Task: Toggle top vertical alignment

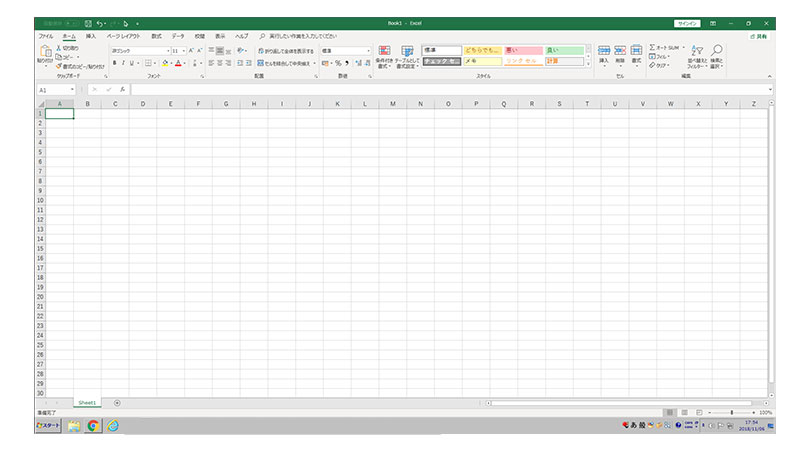Action: tap(211, 51)
